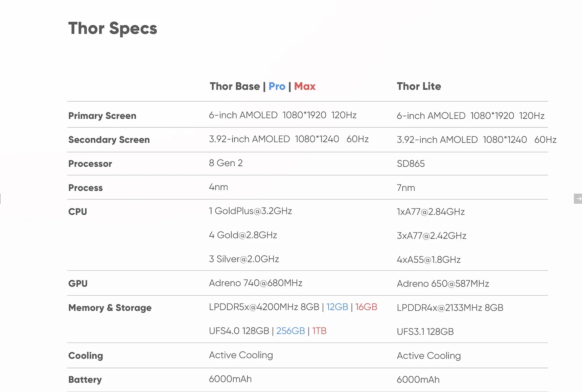Click the blue "Pro" model label
Image resolution: width=582 pixels, height=392 pixels.
277,87
